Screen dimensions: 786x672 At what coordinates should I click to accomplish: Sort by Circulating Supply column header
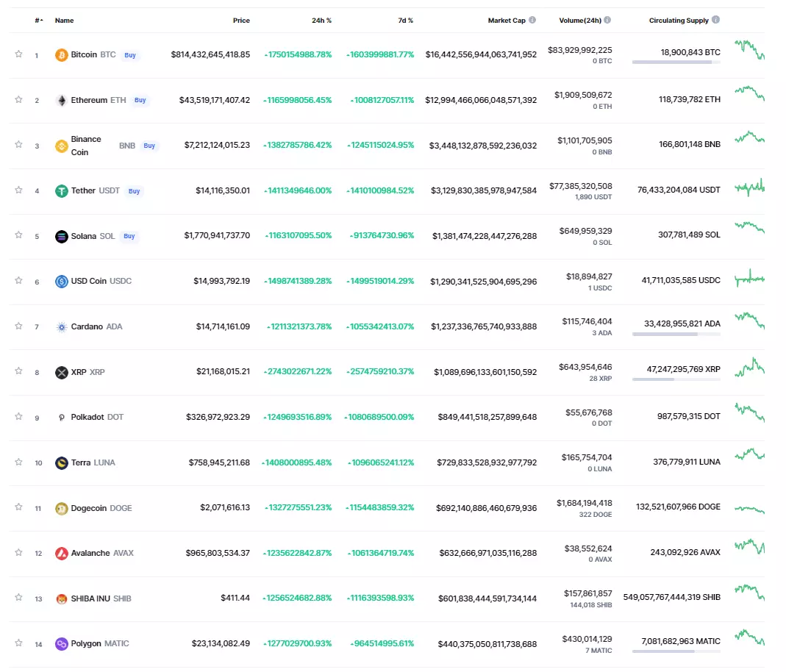point(679,21)
